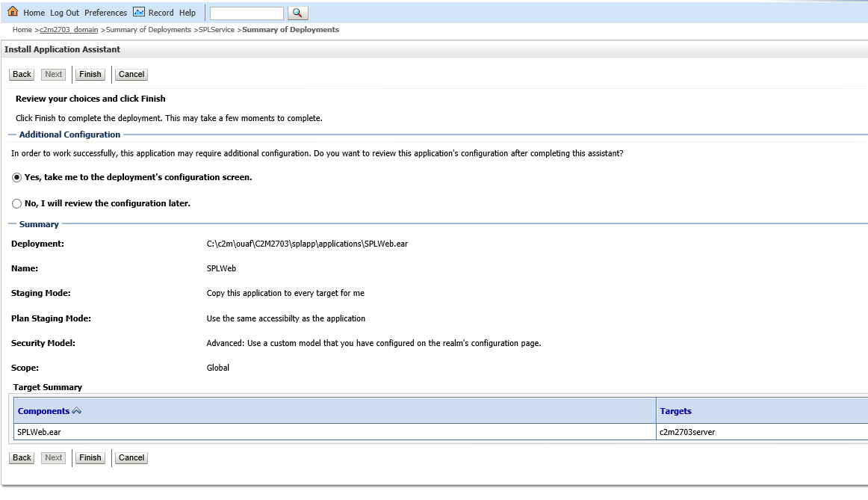Open Home in the top toolbar
The width and height of the screenshot is (868, 500).
point(34,13)
